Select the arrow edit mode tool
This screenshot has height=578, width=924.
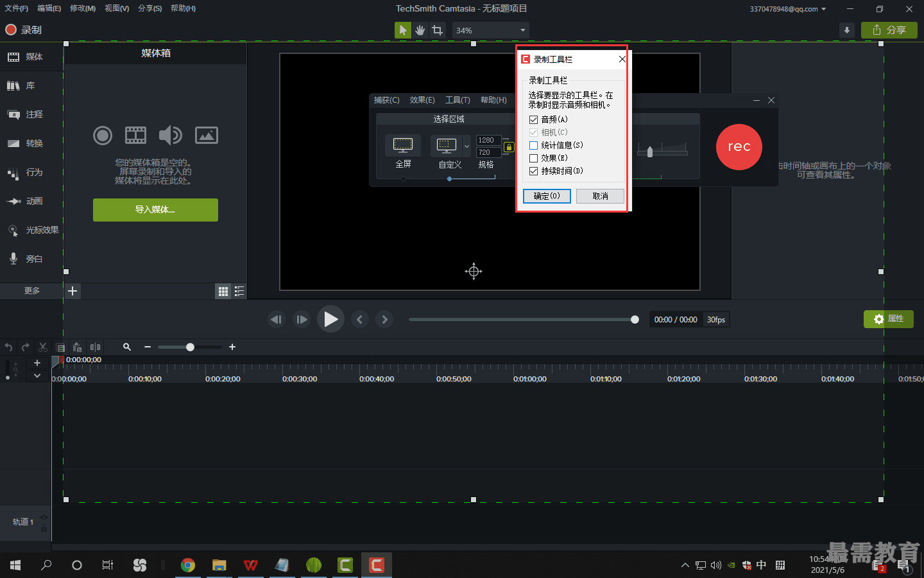(x=403, y=30)
